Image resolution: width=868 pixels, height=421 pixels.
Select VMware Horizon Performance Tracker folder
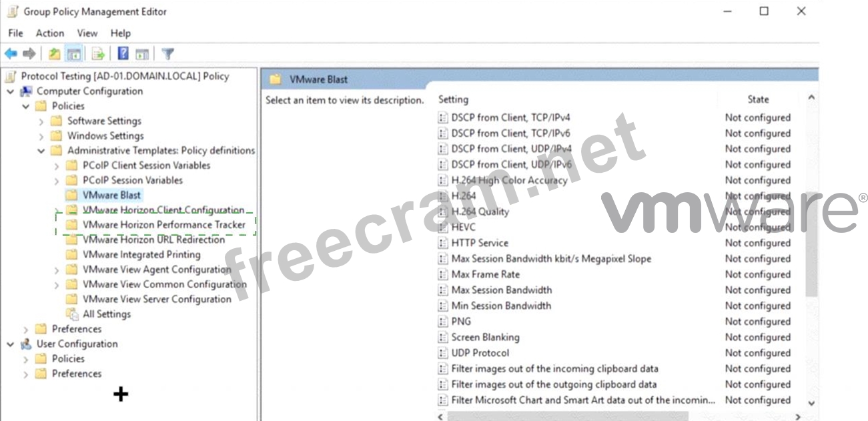tap(164, 225)
